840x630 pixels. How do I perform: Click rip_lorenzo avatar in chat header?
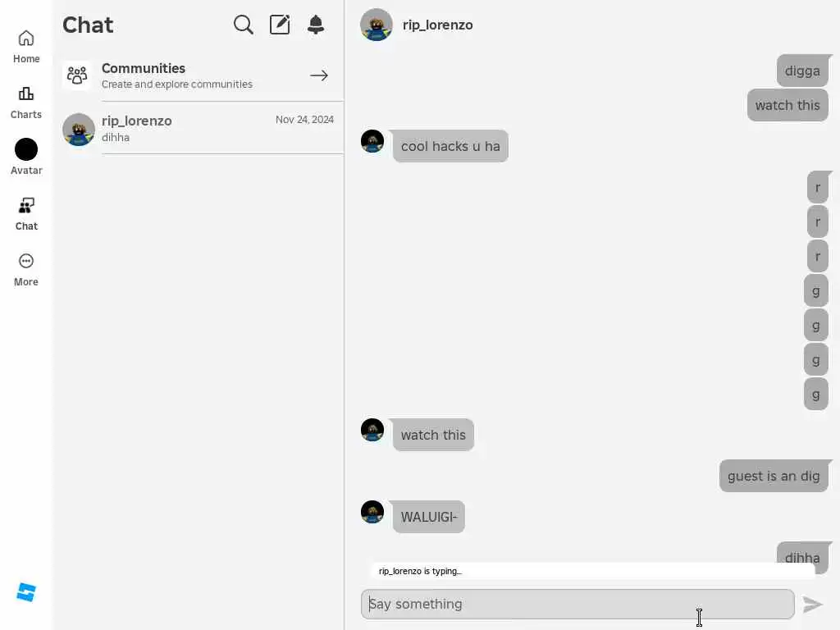376,25
